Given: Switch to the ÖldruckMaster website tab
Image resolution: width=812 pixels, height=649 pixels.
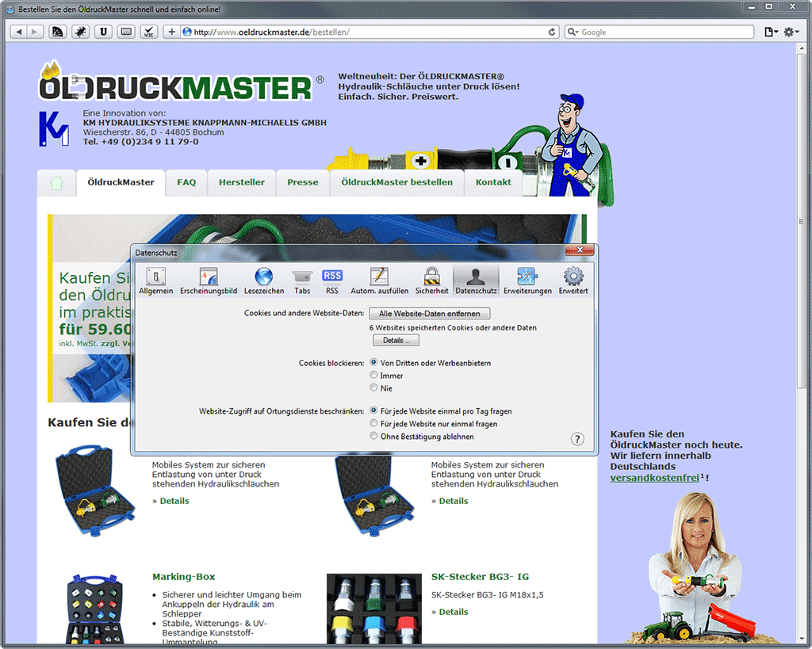Looking at the screenshot, I should tap(121, 183).
